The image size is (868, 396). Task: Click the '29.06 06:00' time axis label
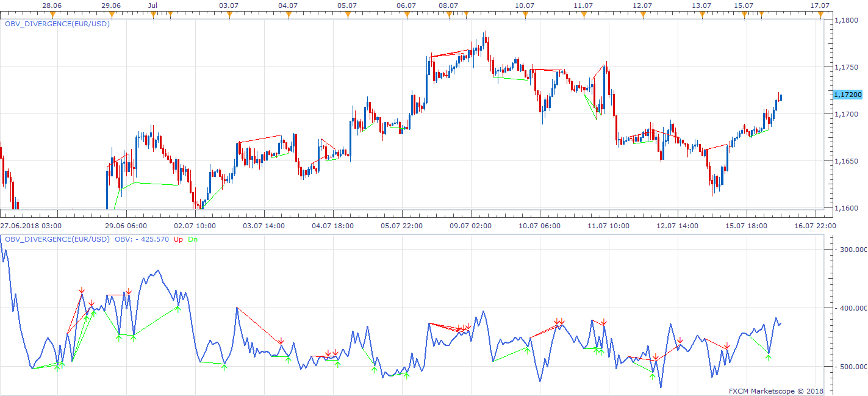124,225
